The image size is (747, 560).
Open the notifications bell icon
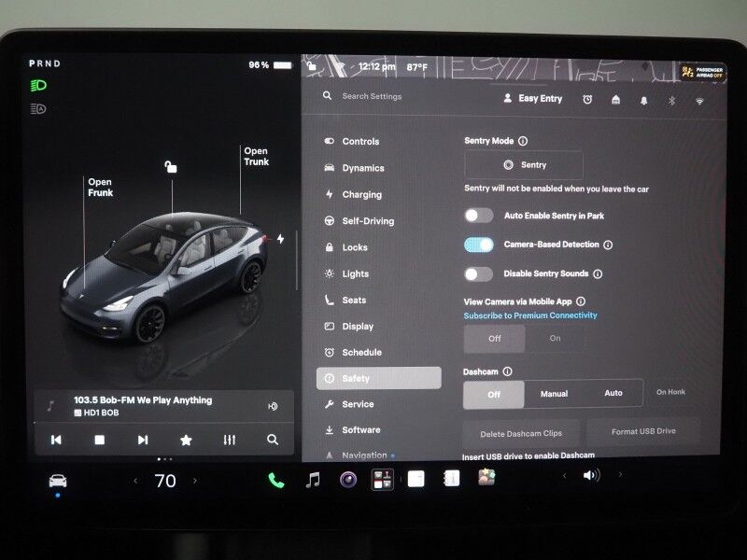643,101
